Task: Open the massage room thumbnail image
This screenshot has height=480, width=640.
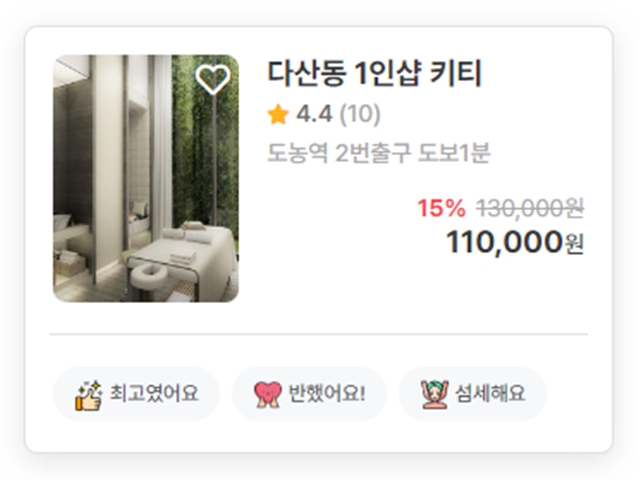Action: (146, 178)
